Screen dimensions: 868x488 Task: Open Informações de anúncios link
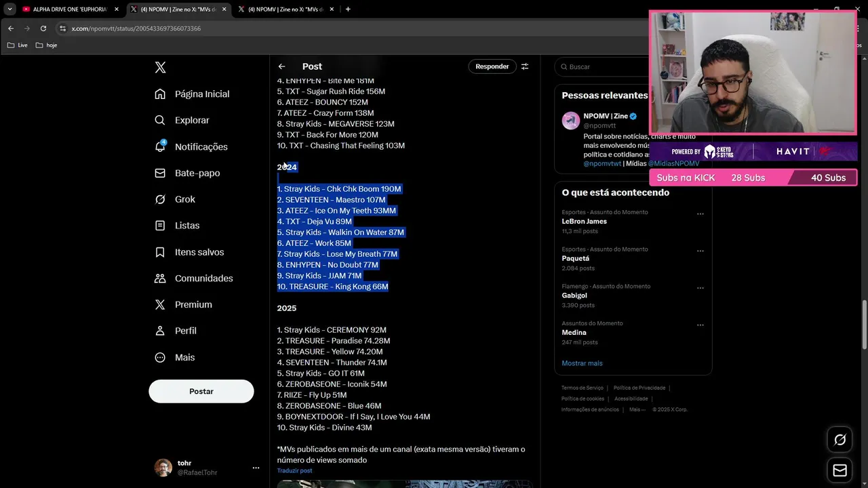(x=590, y=409)
